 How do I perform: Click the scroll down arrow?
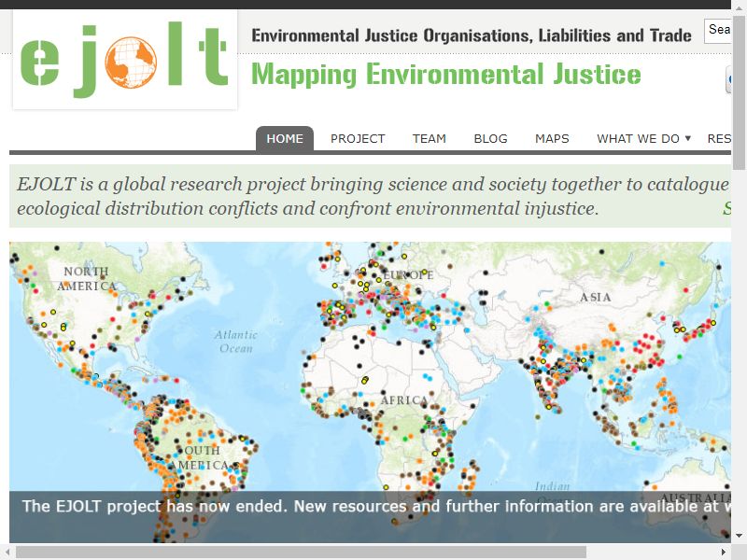coord(739,536)
